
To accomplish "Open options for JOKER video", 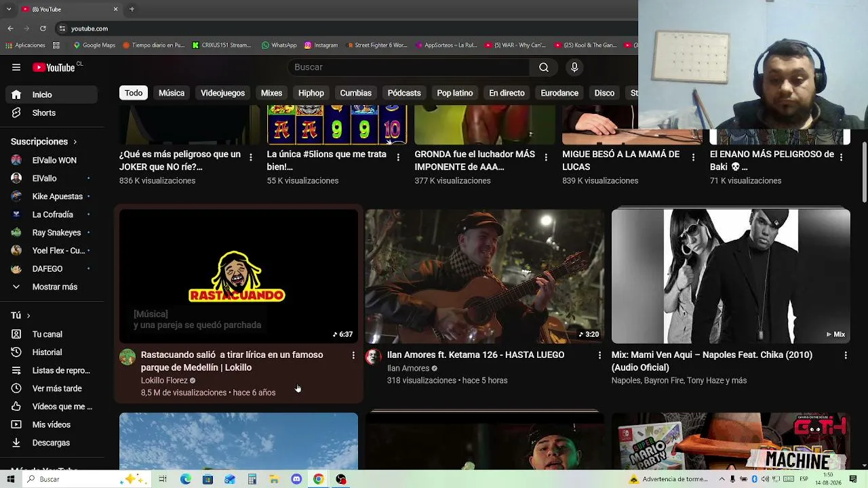I will 251,157.
